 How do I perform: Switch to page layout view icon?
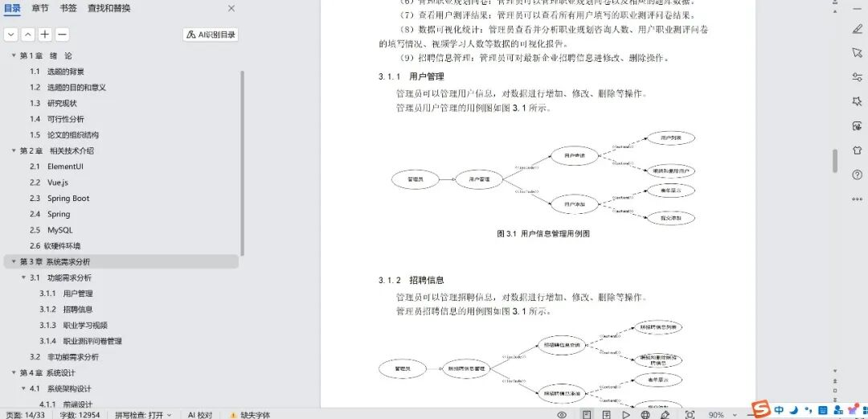(x=587, y=414)
